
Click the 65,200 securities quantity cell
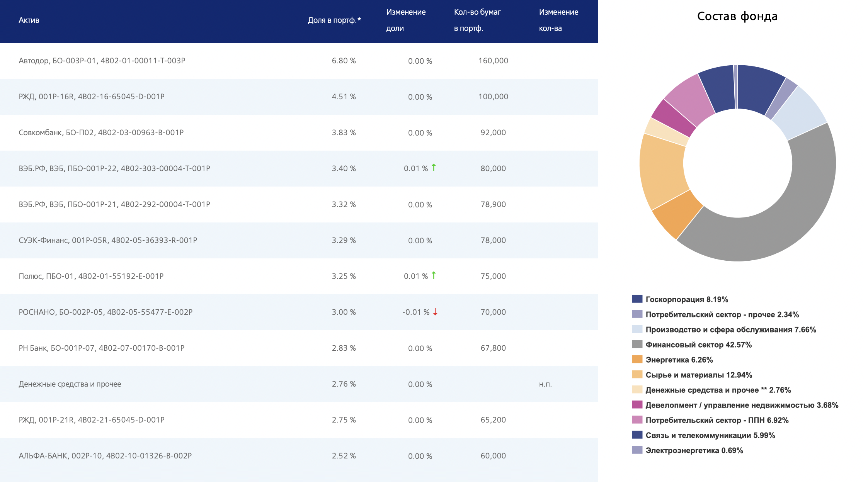pyautogui.click(x=493, y=420)
